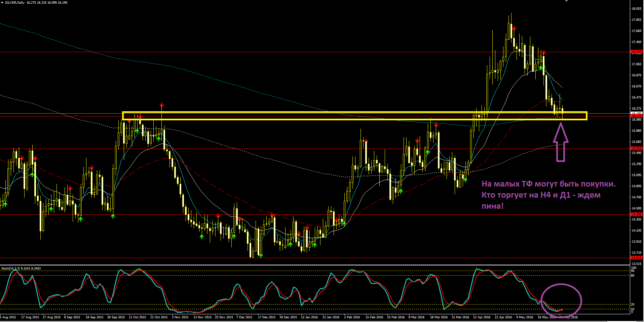Click the 14.895 price scale label

[x=637, y=186]
